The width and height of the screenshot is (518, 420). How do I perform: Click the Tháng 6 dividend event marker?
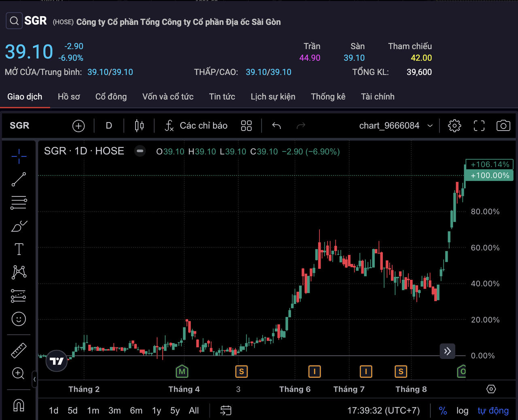(314, 371)
